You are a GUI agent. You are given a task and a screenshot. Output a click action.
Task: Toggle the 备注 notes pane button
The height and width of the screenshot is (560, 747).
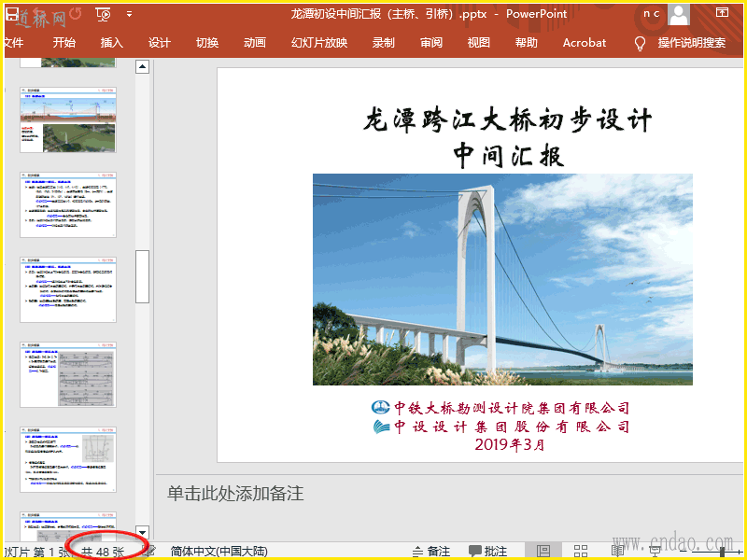[431, 552]
